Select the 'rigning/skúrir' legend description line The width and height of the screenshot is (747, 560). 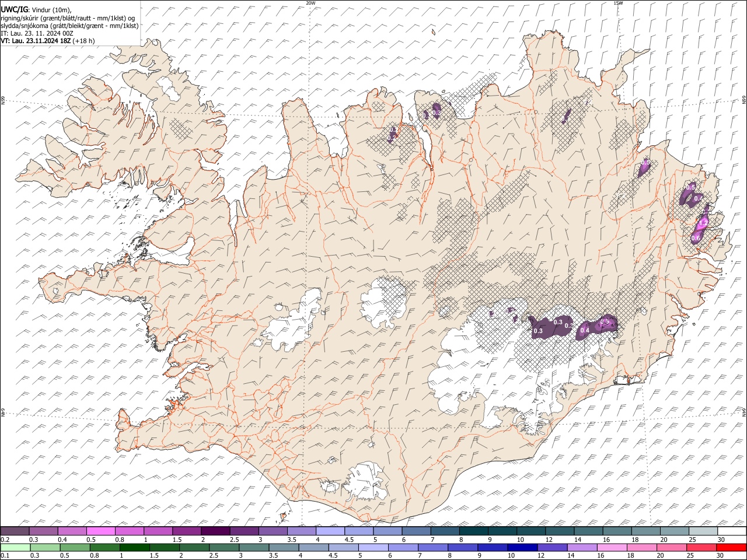69,18
